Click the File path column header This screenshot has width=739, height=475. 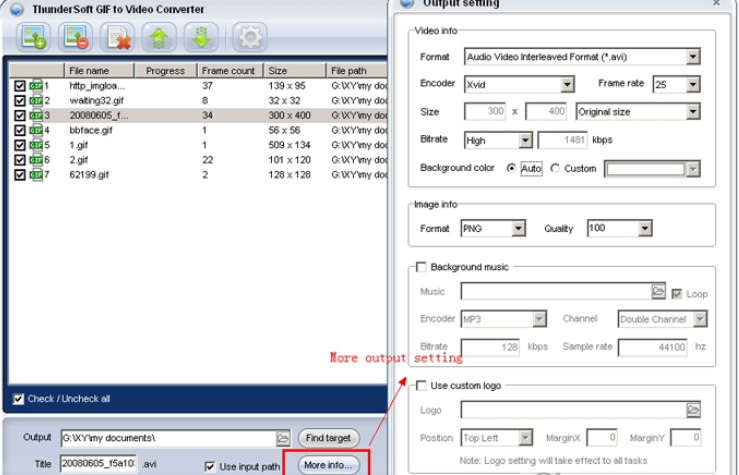pyautogui.click(x=357, y=71)
